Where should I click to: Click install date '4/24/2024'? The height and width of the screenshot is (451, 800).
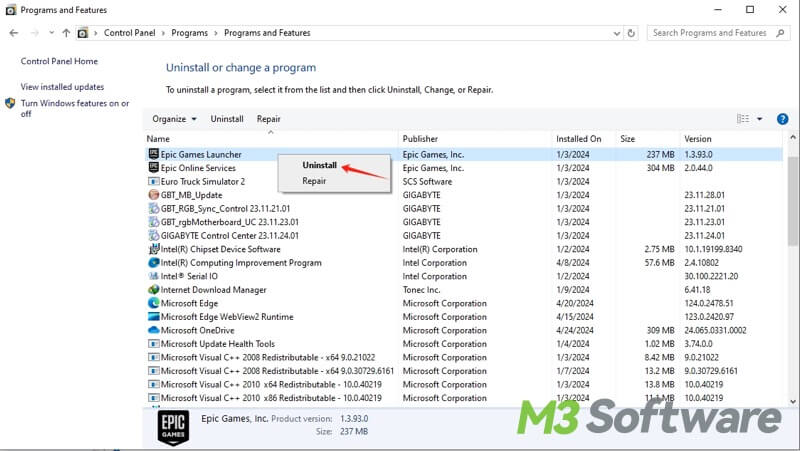(575, 330)
